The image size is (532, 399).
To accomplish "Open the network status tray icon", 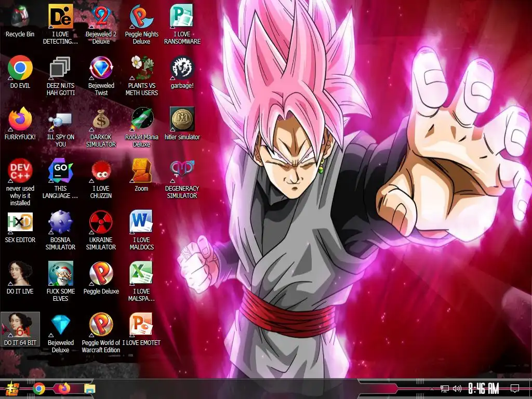I will 445,389.
